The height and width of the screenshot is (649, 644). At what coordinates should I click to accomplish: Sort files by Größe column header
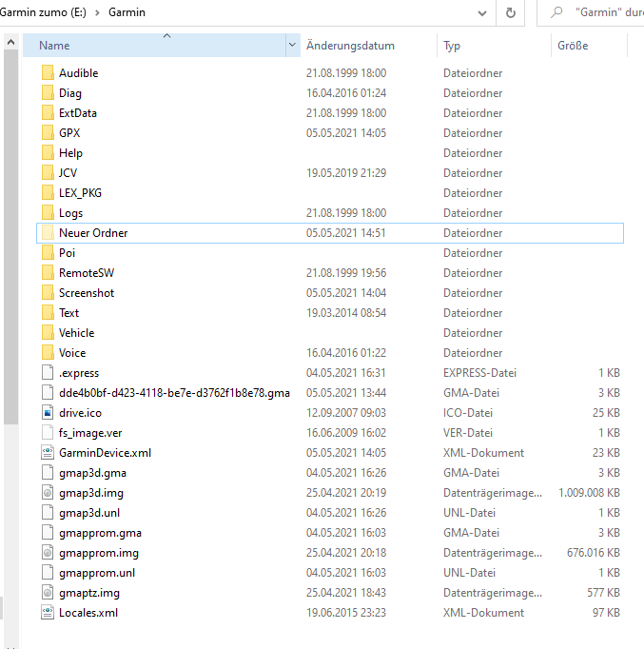point(573,46)
